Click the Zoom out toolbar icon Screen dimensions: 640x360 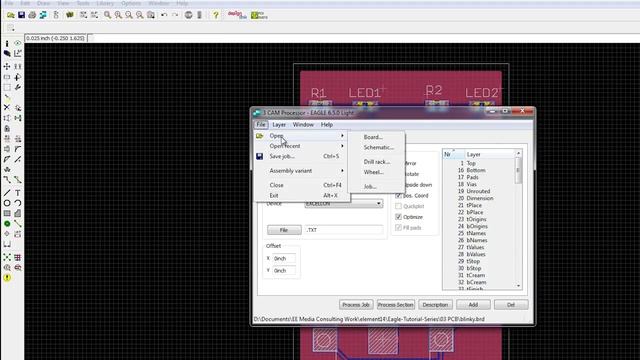coord(129,15)
